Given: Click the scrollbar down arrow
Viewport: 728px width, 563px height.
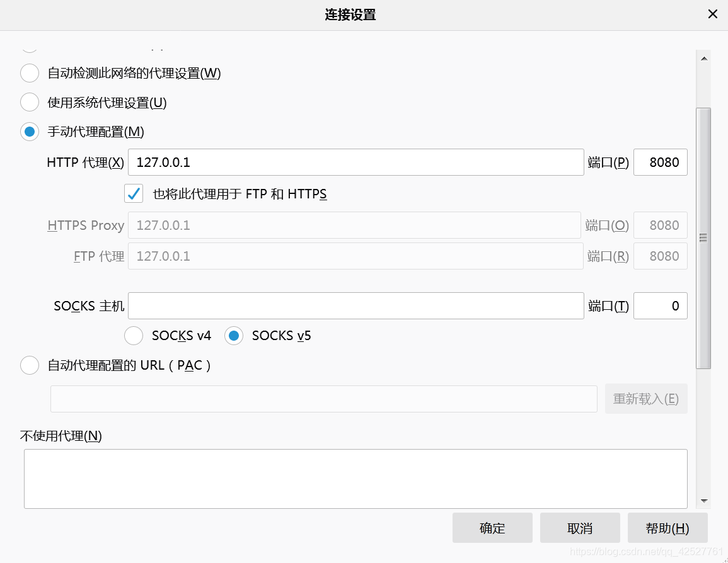Looking at the screenshot, I should (x=704, y=501).
